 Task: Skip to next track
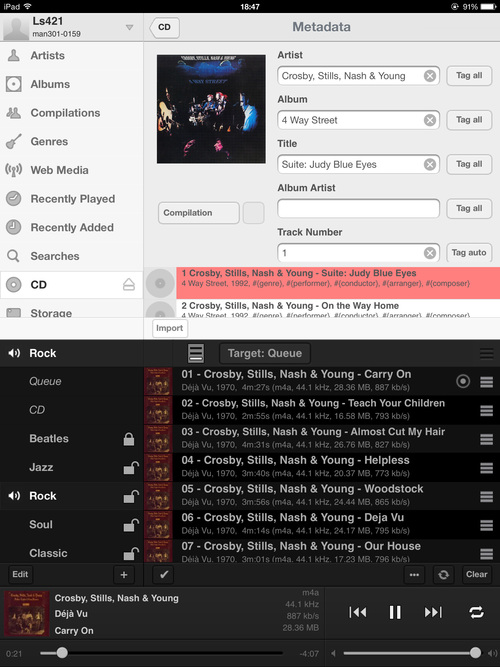point(433,612)
